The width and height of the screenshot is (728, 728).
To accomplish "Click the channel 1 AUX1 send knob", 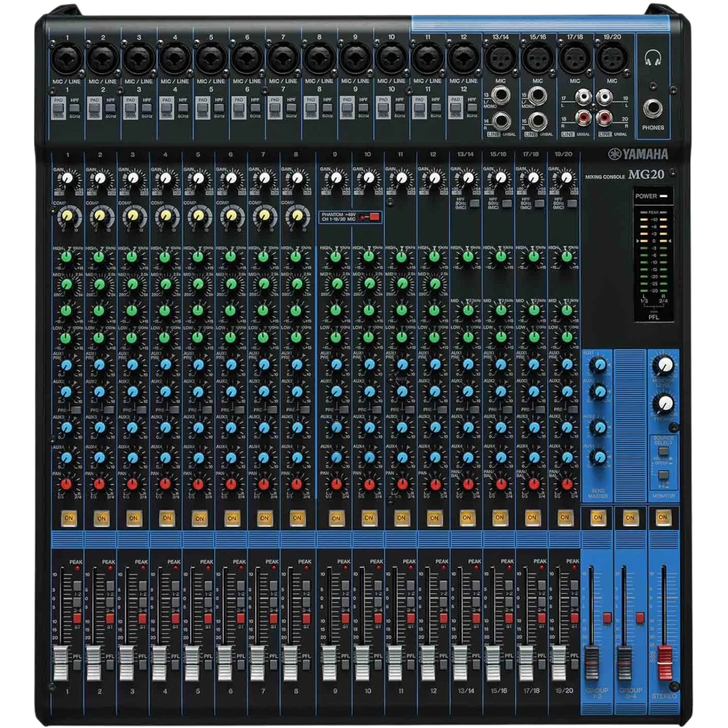I will click(x=66, y=365).
